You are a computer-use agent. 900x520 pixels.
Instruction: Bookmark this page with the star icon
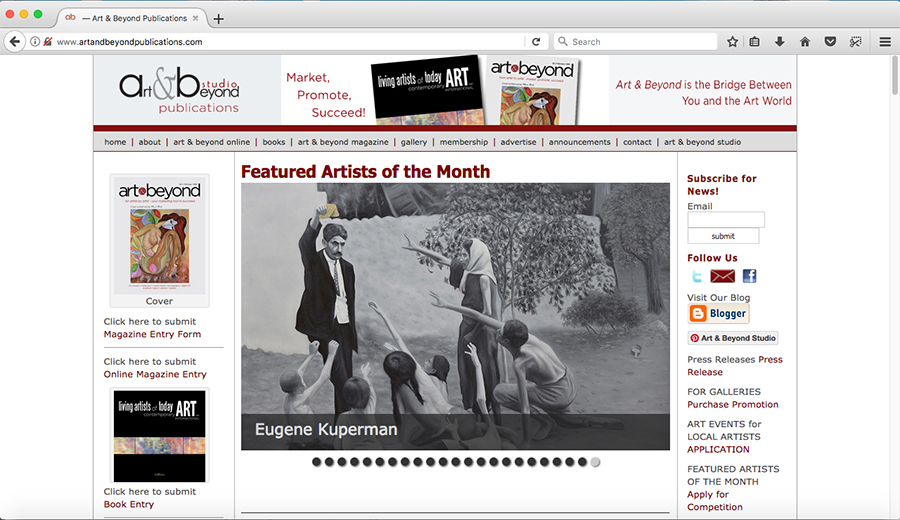(x=732, y=41)
